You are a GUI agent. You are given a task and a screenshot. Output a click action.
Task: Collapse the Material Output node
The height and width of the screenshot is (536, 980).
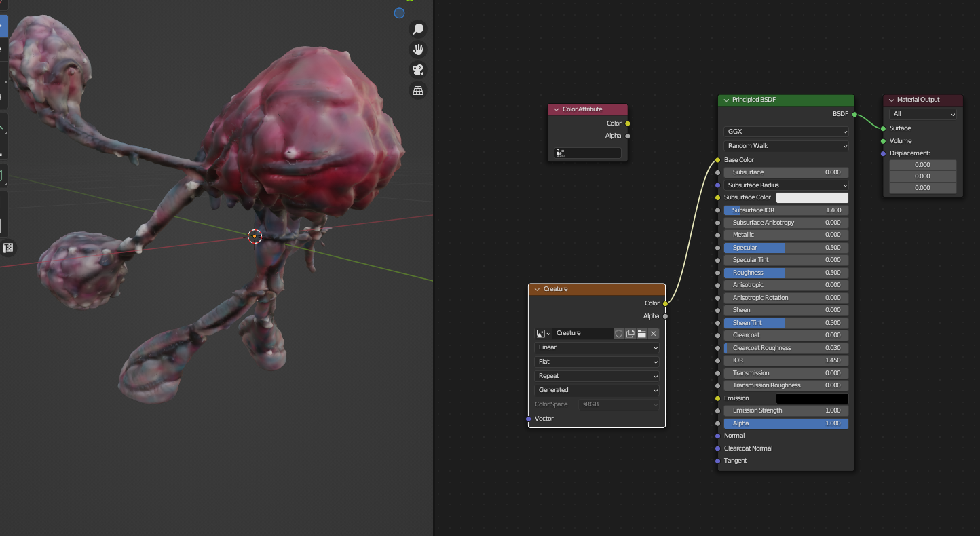coord(892,100)
